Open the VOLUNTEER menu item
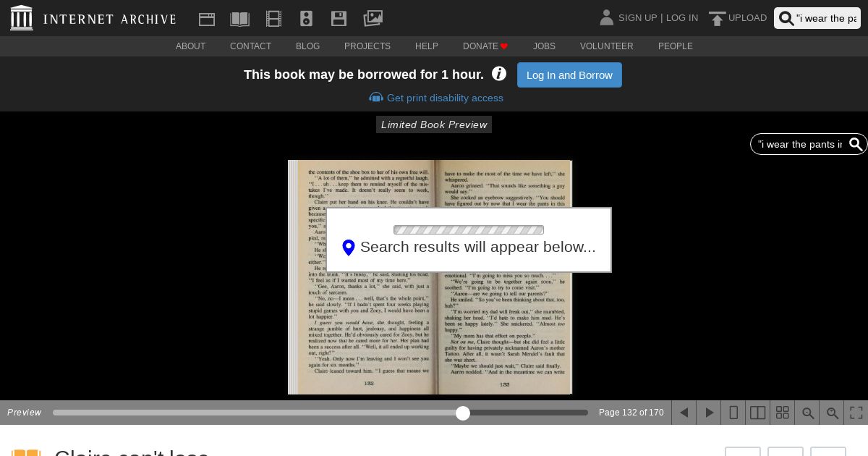The height and width of the screenshot is (456, 868). (x=606, y=46)
